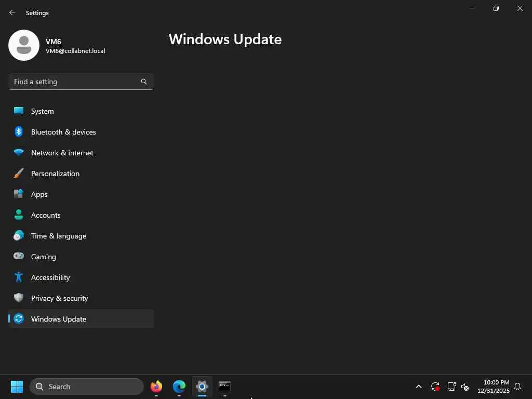Viewport: 532px width, 399px height.
Task: Click the Personalization paintbrush icon
Action: pos(19,174)
